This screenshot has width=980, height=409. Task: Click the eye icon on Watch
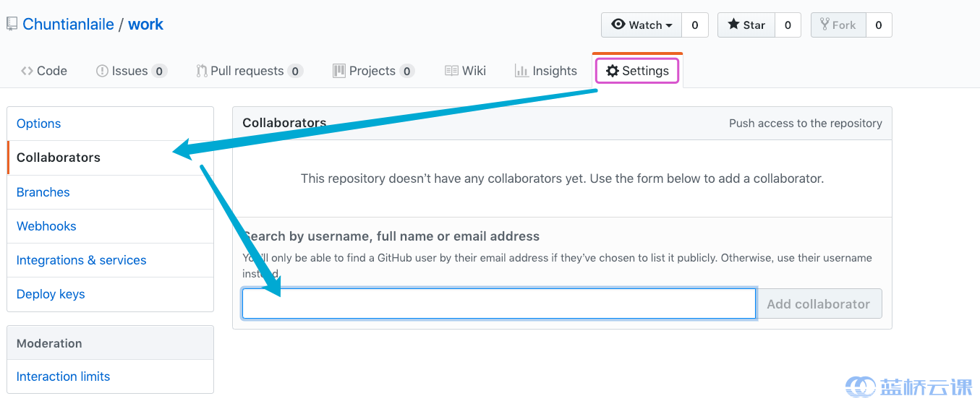[x=618, y=24]
